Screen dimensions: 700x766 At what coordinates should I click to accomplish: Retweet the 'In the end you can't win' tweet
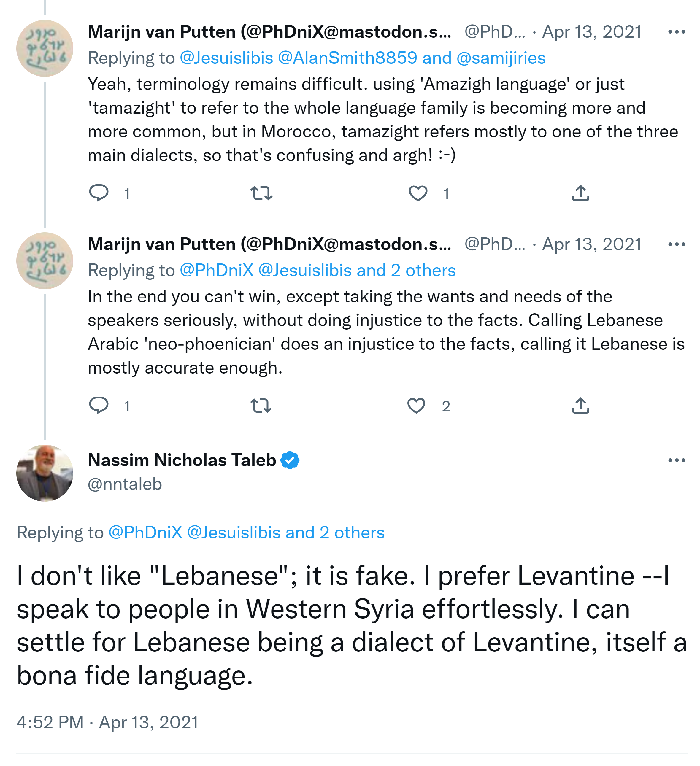261,406
